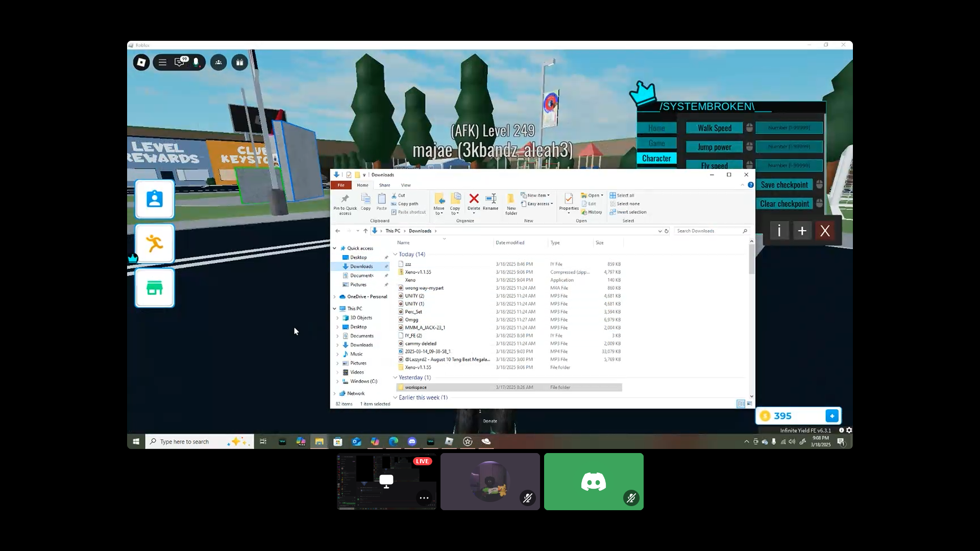This screenshot has height=551, width=980.
Task: Click the Clear checkpoint button
Action: [x=785, y=204]
